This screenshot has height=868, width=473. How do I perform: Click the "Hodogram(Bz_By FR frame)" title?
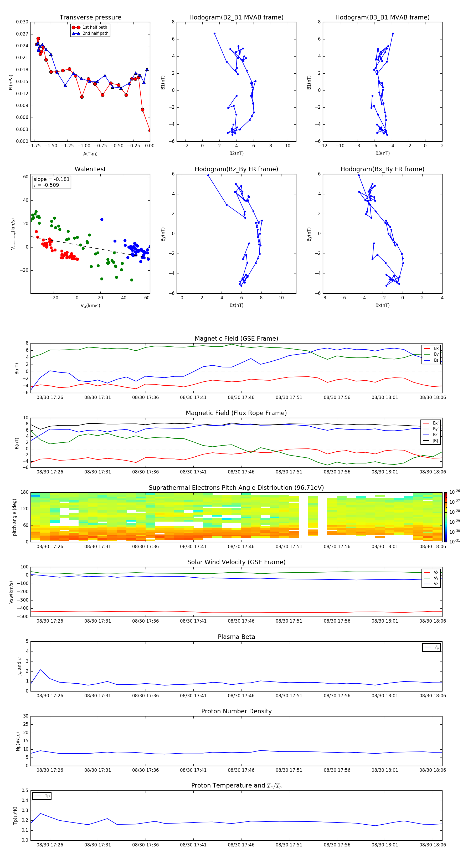(x=236, y=169)
